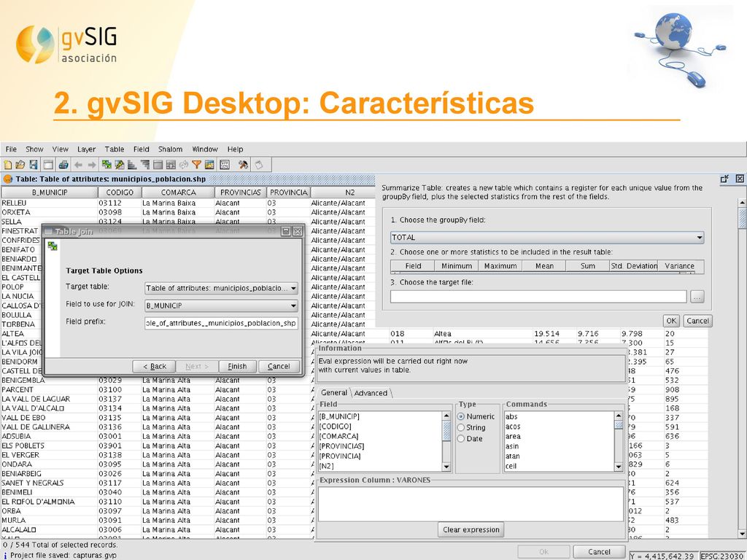Open the File menu

point(11,149)
